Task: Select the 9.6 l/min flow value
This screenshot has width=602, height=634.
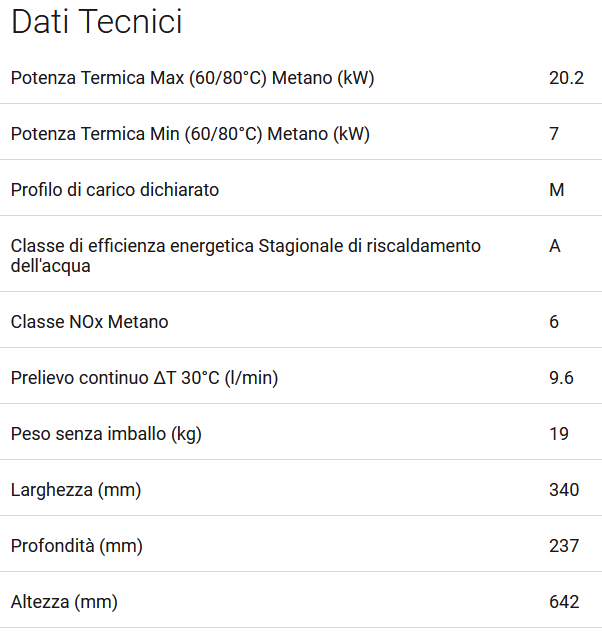Action: click(x=561, y=378)
